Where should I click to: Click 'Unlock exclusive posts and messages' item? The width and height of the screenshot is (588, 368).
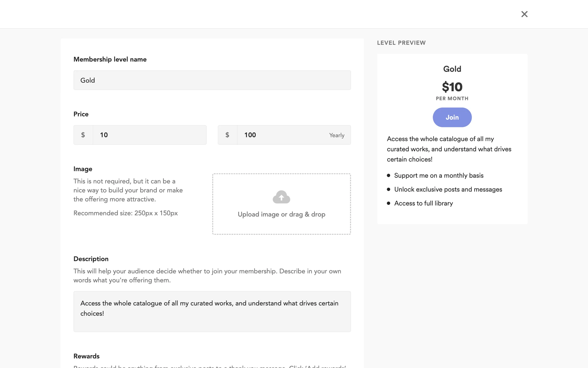448,190
